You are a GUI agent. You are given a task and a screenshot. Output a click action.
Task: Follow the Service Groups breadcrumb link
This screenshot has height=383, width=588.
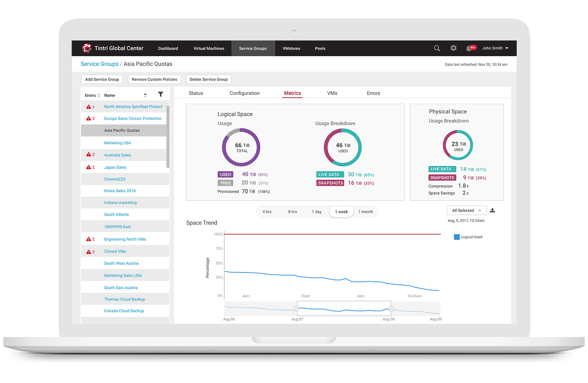100,64
